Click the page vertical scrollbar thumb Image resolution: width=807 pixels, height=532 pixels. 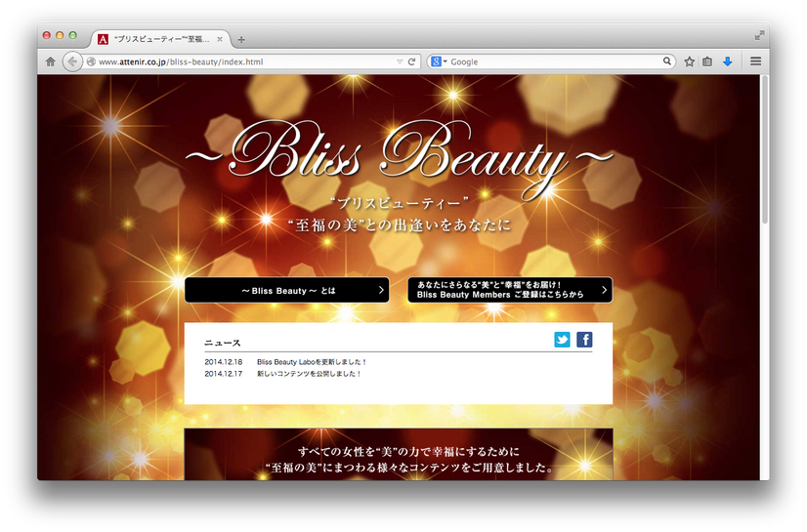(x=765, y=149)
